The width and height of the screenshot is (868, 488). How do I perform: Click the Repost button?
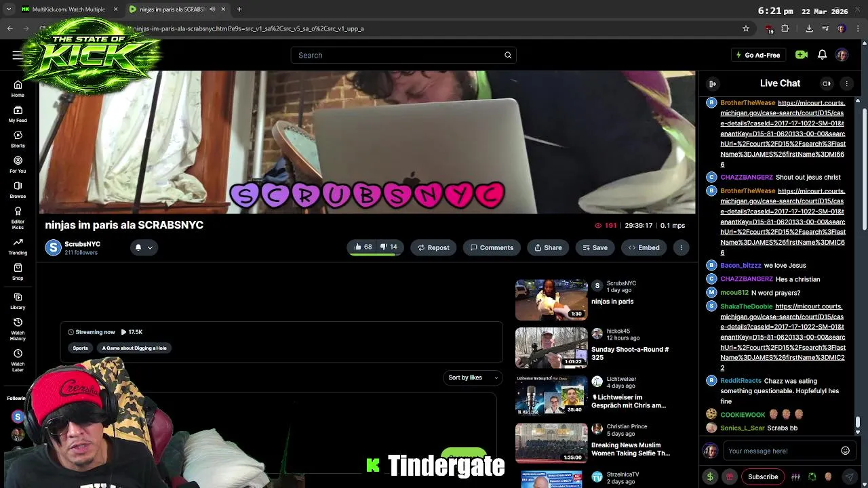(433, 247)
